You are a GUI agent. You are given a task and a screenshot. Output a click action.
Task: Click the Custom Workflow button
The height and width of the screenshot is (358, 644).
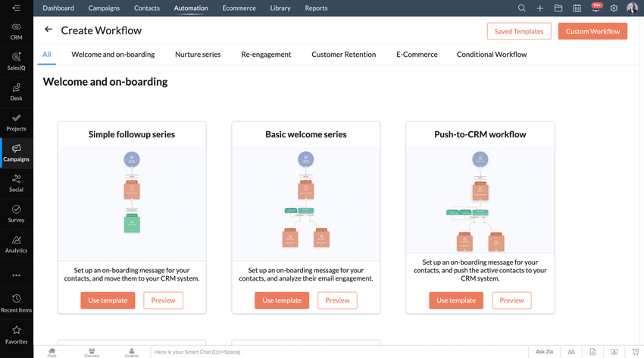(592, 31)
